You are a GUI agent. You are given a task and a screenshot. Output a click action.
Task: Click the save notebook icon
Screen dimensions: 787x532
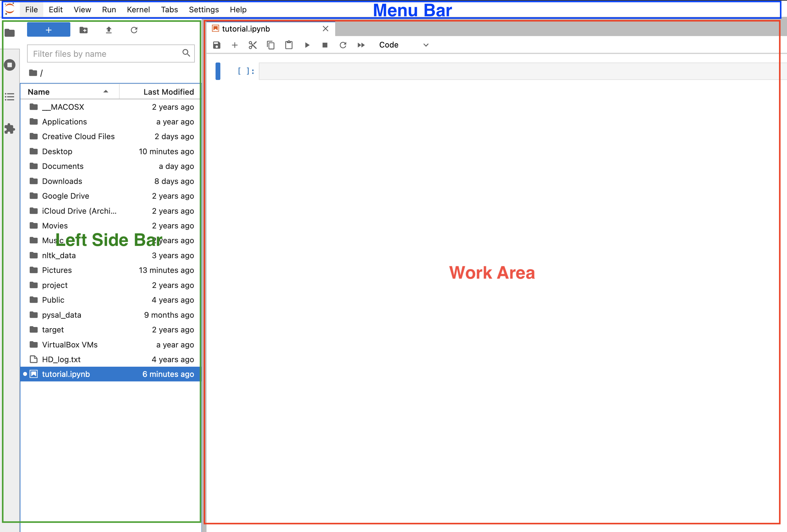pos(217,45)
